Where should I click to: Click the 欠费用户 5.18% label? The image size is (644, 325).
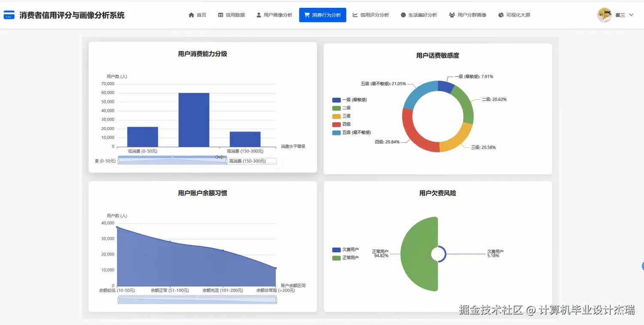pos(495,253)
